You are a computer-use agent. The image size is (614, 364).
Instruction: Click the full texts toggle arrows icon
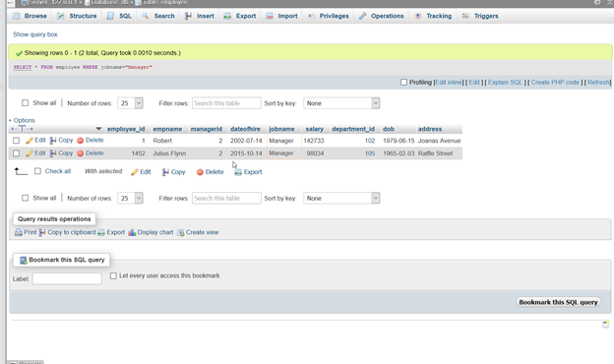tap(22, 129)
